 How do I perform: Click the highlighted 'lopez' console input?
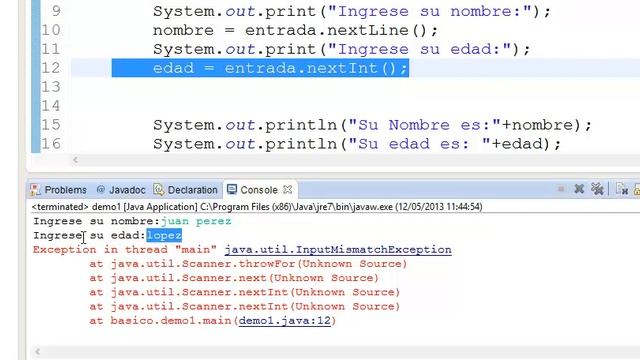coord(164,235)
